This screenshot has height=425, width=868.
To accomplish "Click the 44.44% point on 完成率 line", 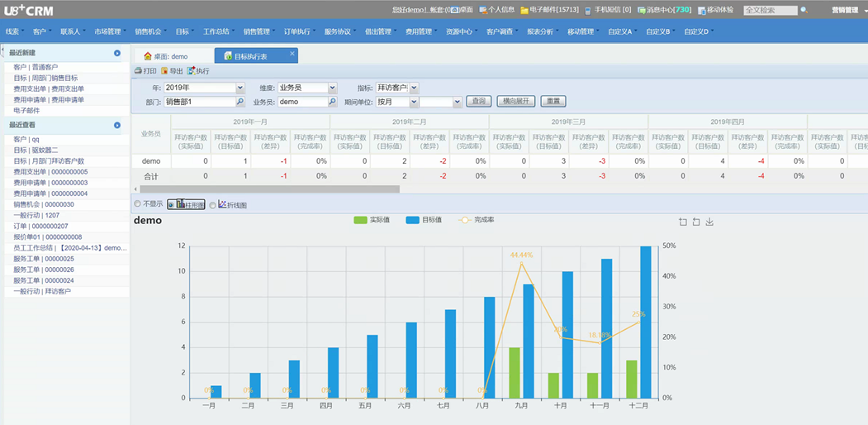I will [521, 263].
